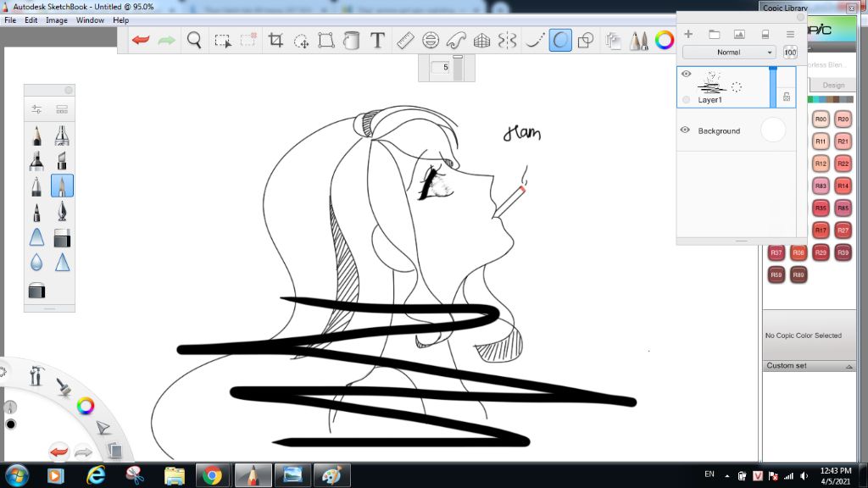Click the red Undo arrow in top toolbar

pyautogui.click(x=141, y=40)
